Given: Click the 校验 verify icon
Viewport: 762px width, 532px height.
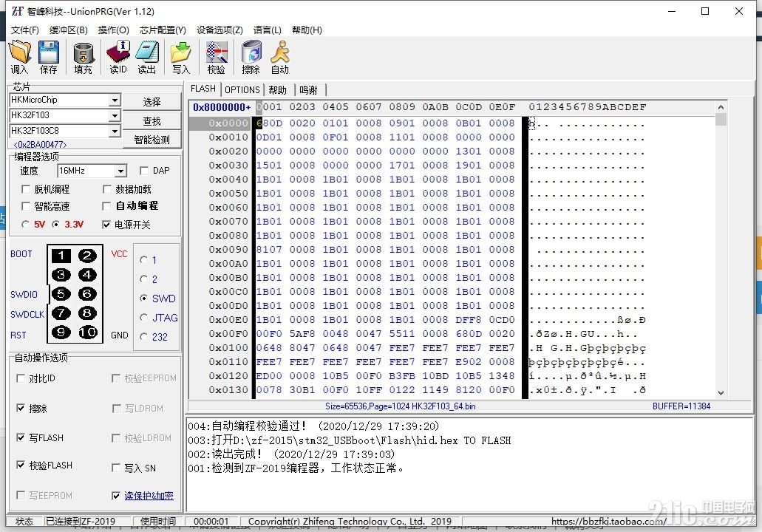Looking at the screenshot, I should (217, 58).
